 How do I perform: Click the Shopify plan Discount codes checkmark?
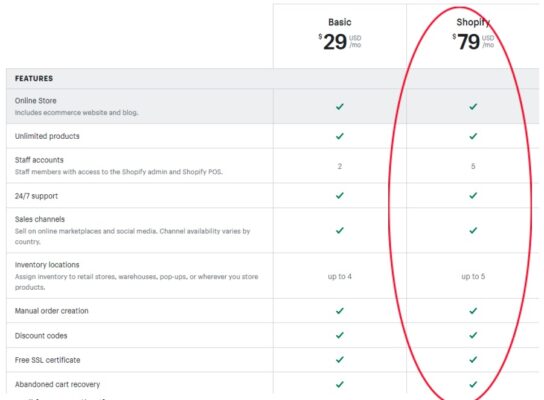point(473,335)
